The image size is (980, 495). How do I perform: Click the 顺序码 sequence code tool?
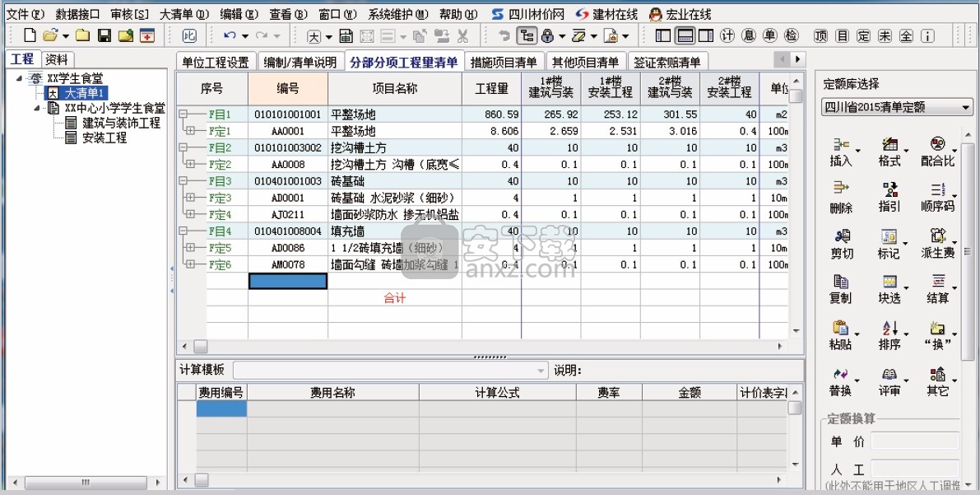tap(937, 198)
